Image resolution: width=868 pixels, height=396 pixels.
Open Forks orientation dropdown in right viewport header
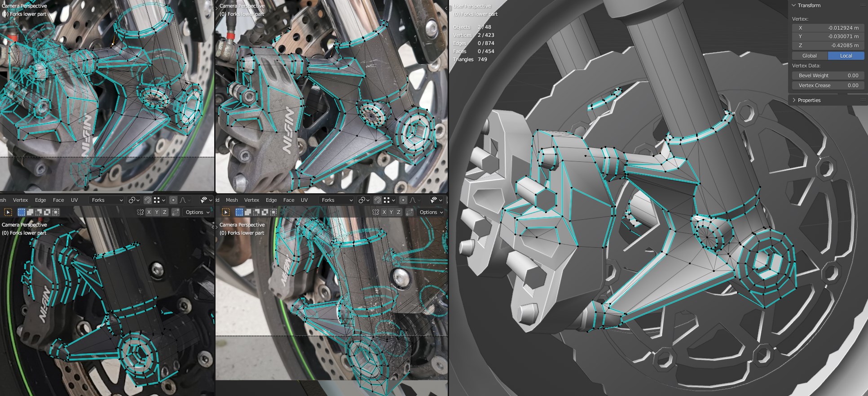coord(337,200)
